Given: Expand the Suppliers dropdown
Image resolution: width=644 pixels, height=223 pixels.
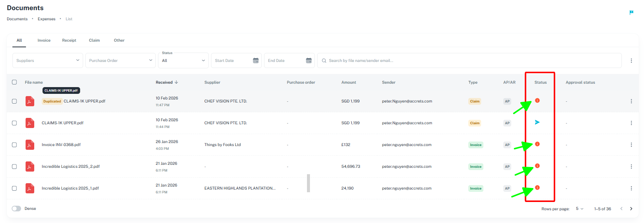Looking at the screenshot, I should tap(47, 60).
